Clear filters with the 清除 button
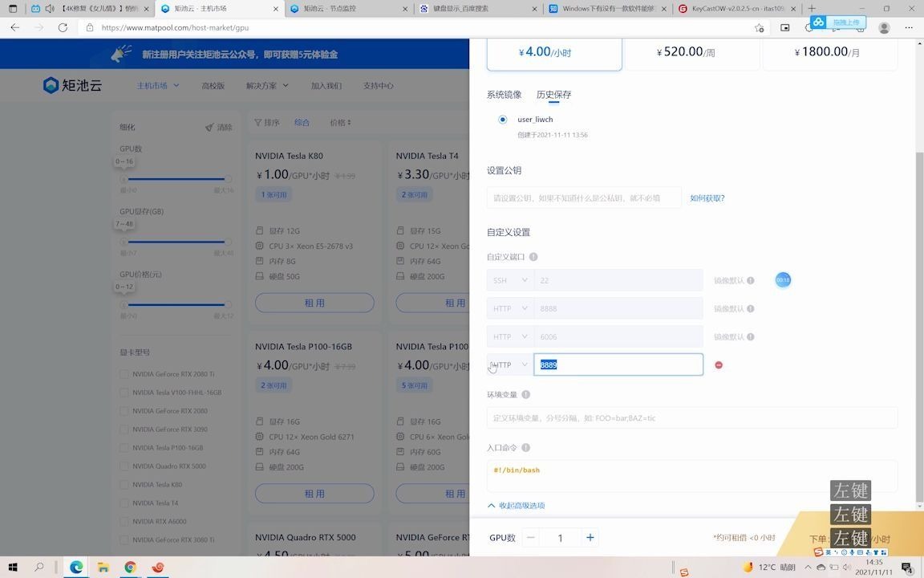 [219, 127]
